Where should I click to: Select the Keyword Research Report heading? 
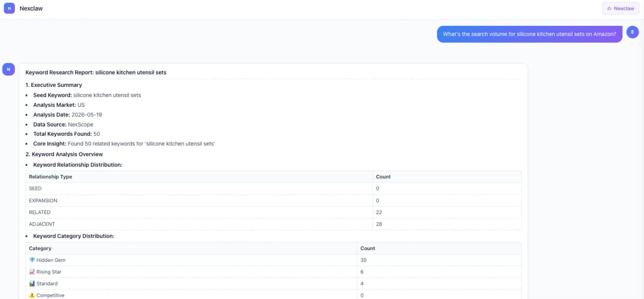click(96, 72)
